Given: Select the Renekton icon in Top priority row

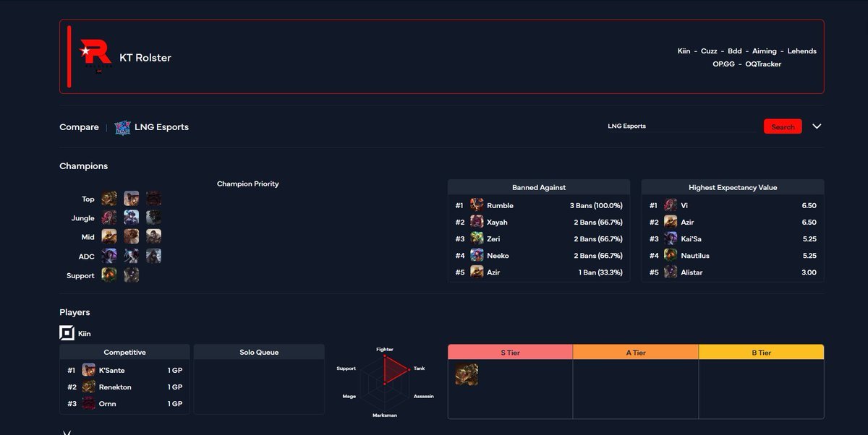Looking at the screenshot, I should pyautogui.click(x=109, y=199).
